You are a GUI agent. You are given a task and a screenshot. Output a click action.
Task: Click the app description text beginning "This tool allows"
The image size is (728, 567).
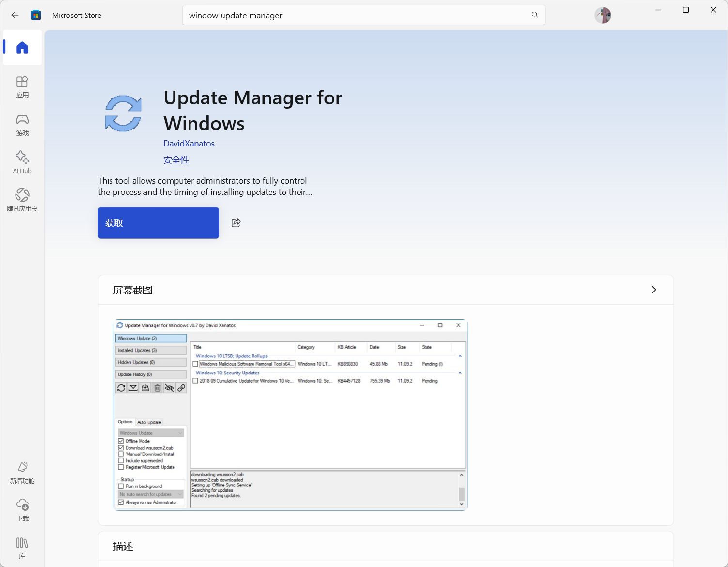point(205,186)
